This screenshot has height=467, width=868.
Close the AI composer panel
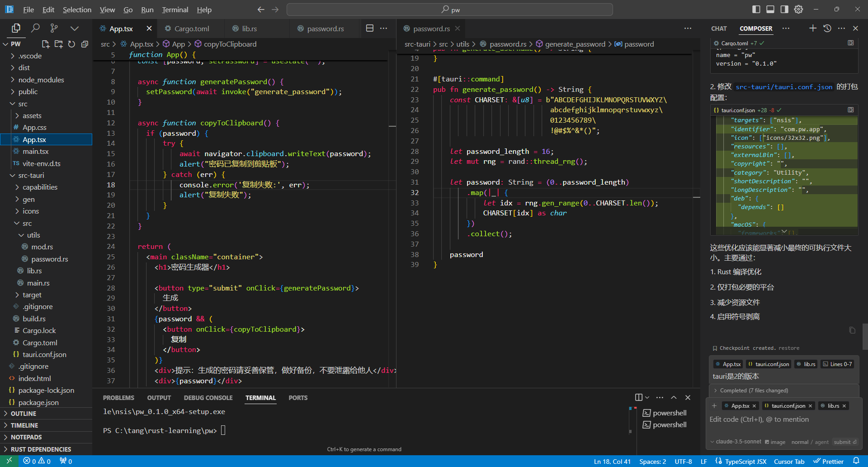coord(855,28)
